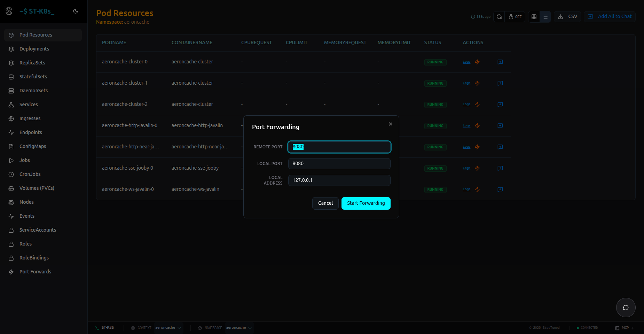Sort by STATUS column header

click(x=433, y=42)
